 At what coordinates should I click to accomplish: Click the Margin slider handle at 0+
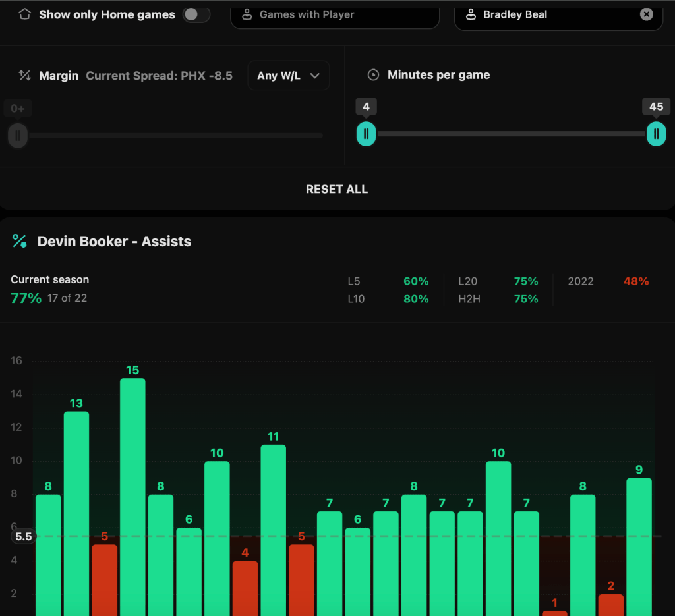[x=18, y=136]
